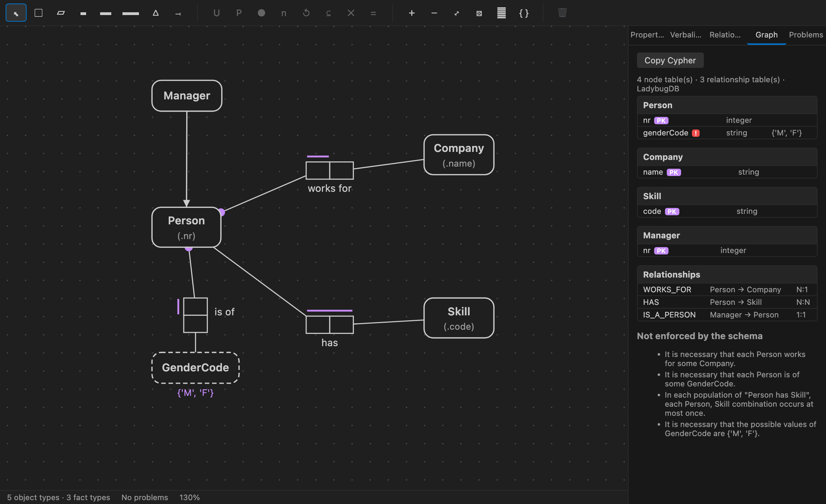Open the Relational tab
This screenshot has width=826, height=504.
click(725, 35)
